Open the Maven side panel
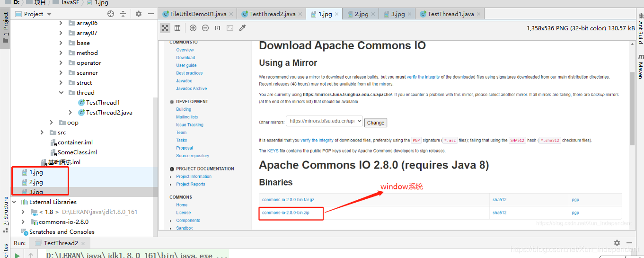This screenshot has width=644, height=258. point(640,66)
